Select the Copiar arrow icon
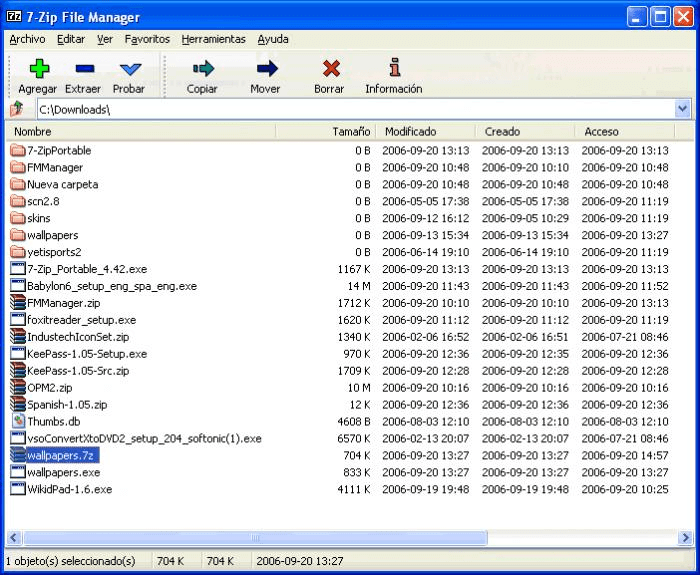Viewport: 700px width, 575px height. [x=202, y=69]
